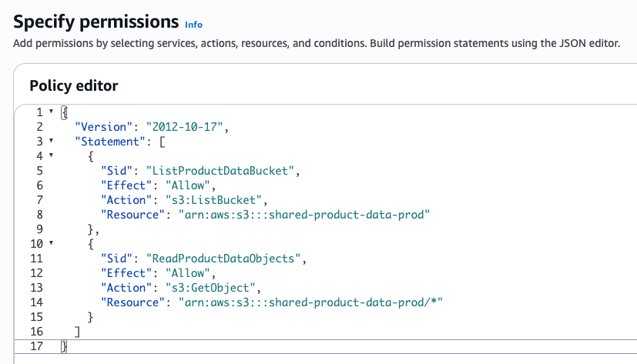Click the "Resource" key on line 14
Viewport: 637px width, 364px height.
[x=133, y=302]
